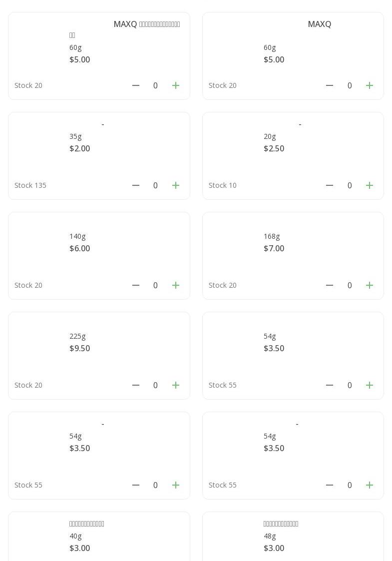Click the Stock 10 label
This screenshot has width=392, height=561.
pyautogui.click(x=223, y=185)
